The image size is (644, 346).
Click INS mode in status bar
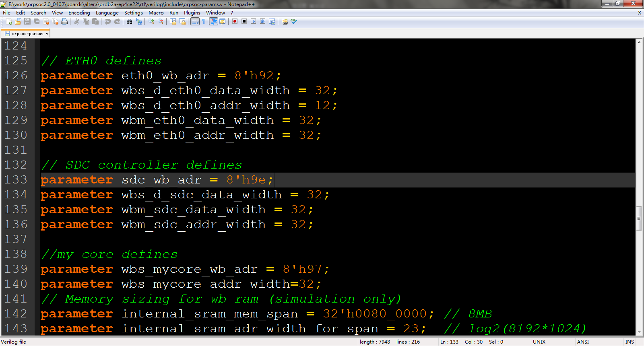click(630, 342)
